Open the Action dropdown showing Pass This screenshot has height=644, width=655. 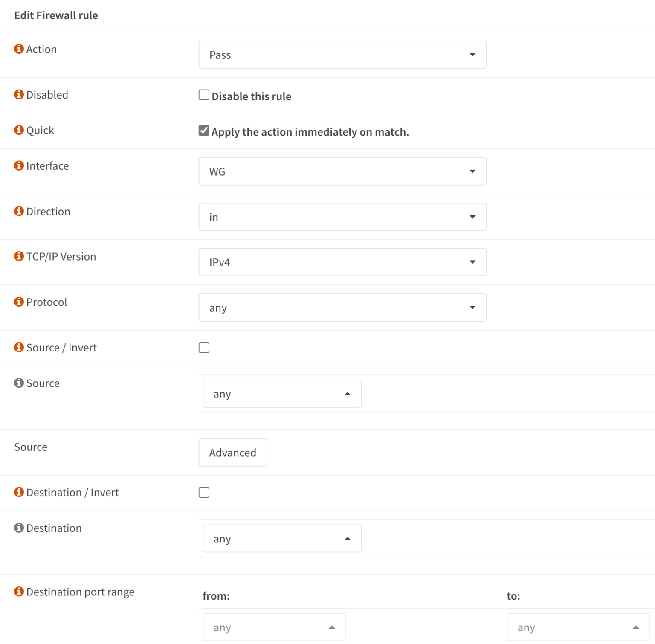(x=342, y=55)
